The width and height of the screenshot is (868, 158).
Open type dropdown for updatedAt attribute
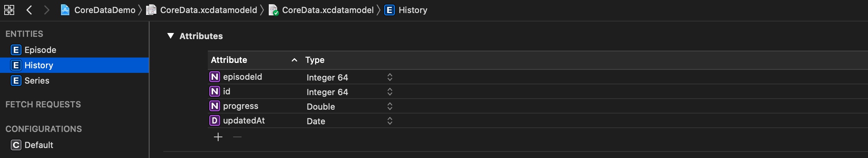point(390,121)
